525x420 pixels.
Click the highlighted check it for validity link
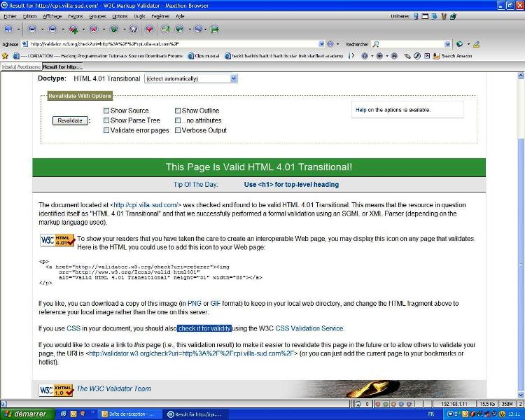pyautogui.click(x=204, y=328)
